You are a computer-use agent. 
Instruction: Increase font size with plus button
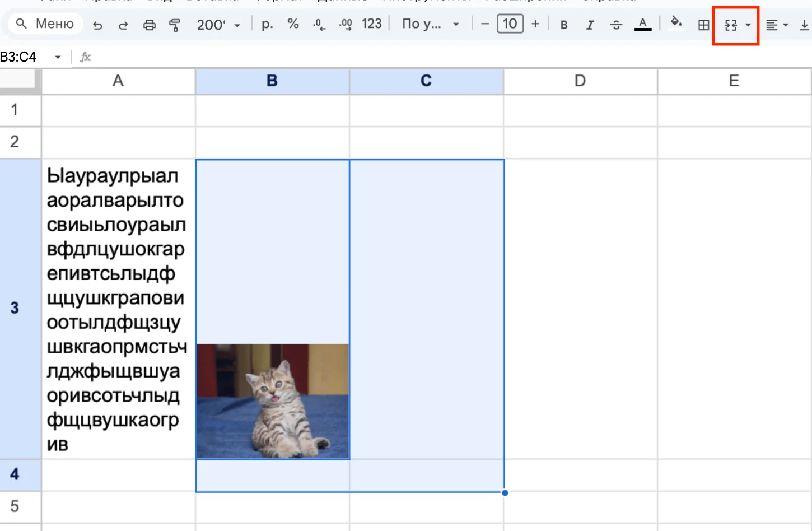(535, 24)
